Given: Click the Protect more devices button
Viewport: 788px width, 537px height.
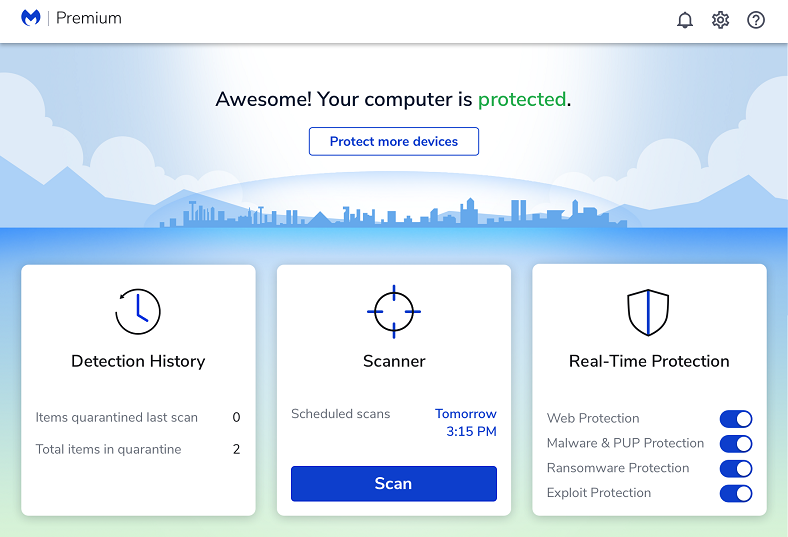Looking at the screenshot, I should coord(394,142).
